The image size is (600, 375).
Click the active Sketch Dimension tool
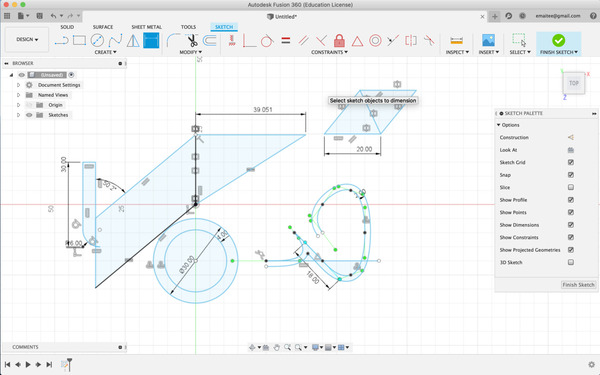click(151, 40)
